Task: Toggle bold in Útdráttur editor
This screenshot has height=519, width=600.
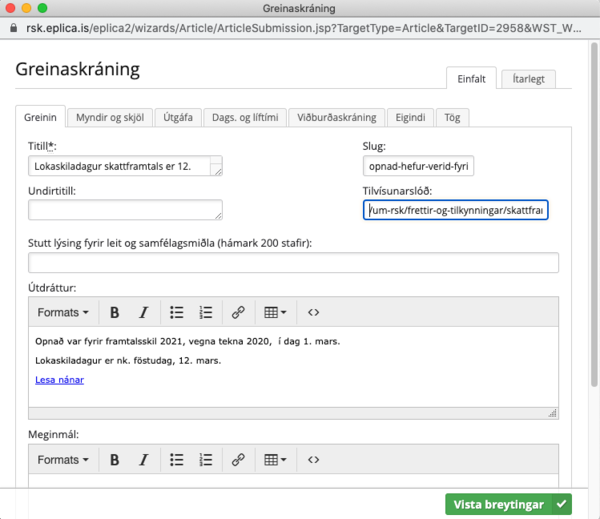Action: point(115,312)
